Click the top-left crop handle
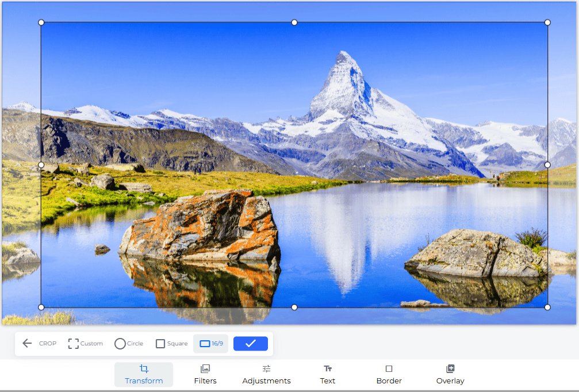 (x=41, y=22)
